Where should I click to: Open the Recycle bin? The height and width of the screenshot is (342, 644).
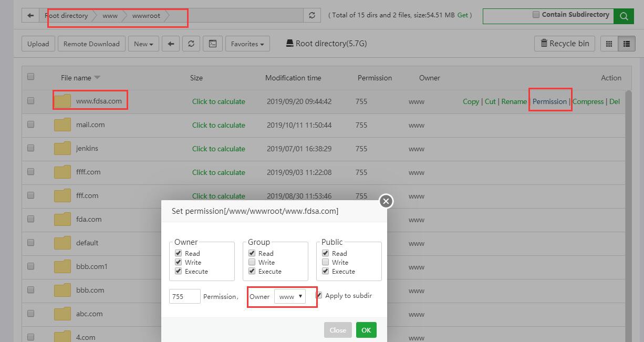point(565,44)
